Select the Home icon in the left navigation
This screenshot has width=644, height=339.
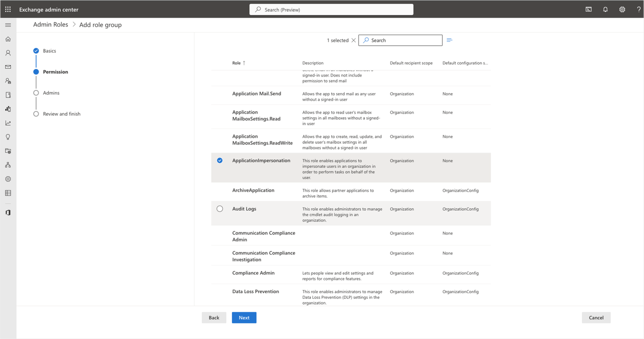(x=8, y=38)
